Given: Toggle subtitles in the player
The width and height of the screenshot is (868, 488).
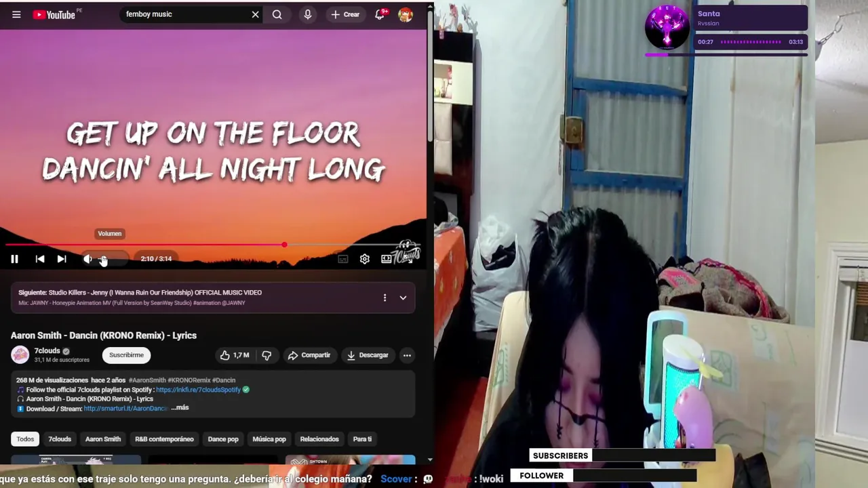Looking at the screenshot, I should 343,259.
